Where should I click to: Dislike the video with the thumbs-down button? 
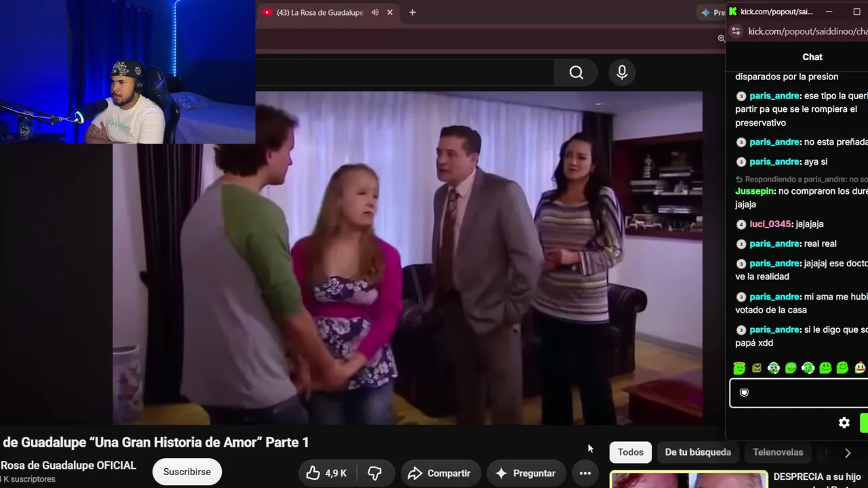[374, 473]
